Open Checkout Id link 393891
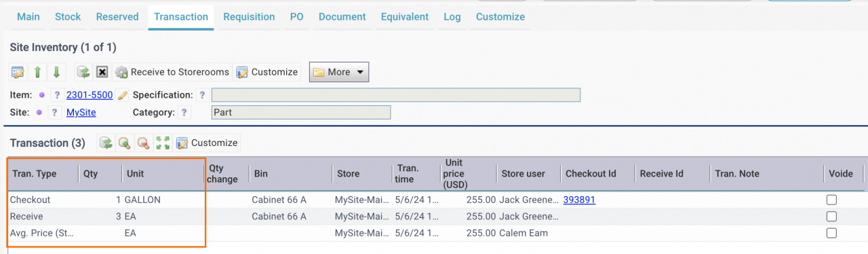Screen dimensions: 868x254 click(x=579, y=200)
